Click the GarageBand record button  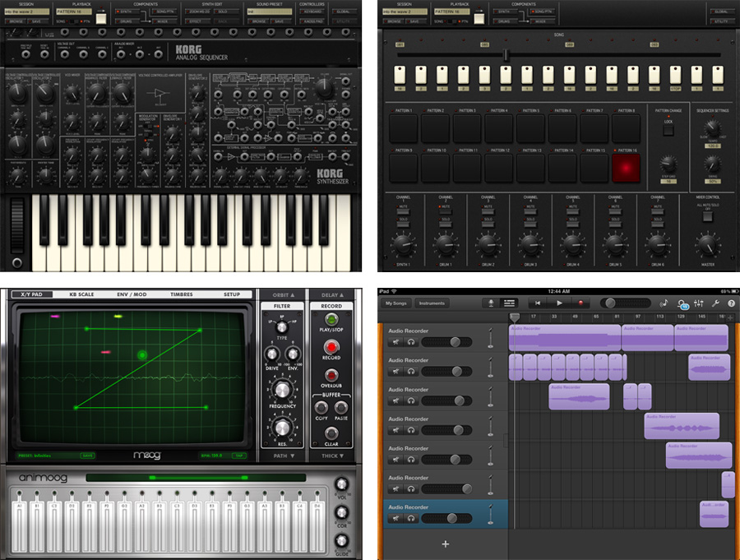[x=580, y=303]
